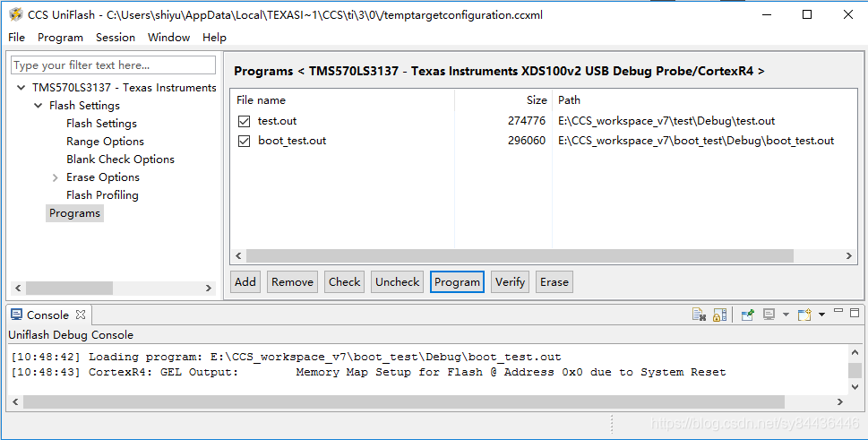Click the size value 274776
The width and height of the screenshot is (868, 440).
[527, 121]
